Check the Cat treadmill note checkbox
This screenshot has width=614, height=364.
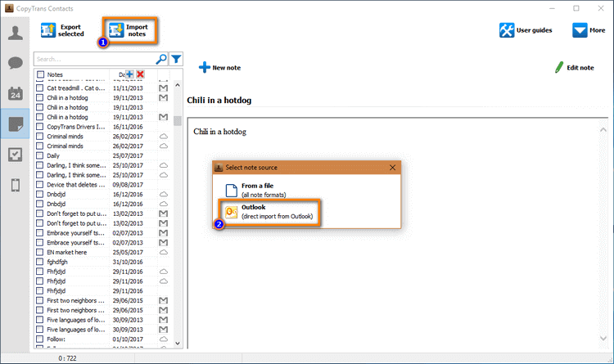pyautogui.click(x=39, y=88)
